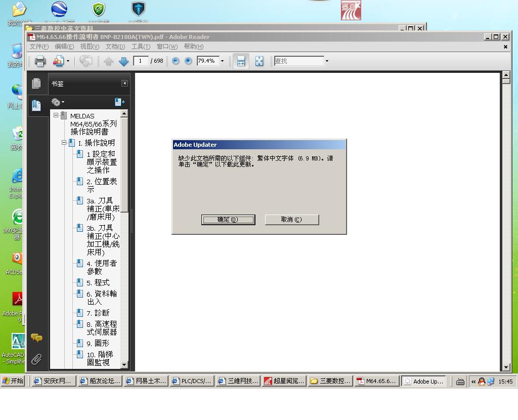Open the zoom percentage dropdown
This screenshot has height=420, width=518.
pyautogui.click(x=222, y=61)
